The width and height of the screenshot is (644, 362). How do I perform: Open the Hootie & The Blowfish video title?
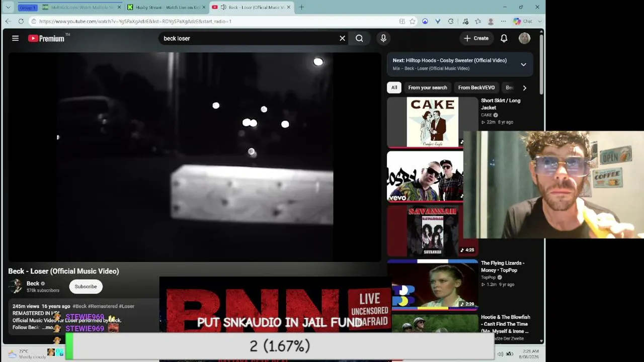tap(506, 324)
